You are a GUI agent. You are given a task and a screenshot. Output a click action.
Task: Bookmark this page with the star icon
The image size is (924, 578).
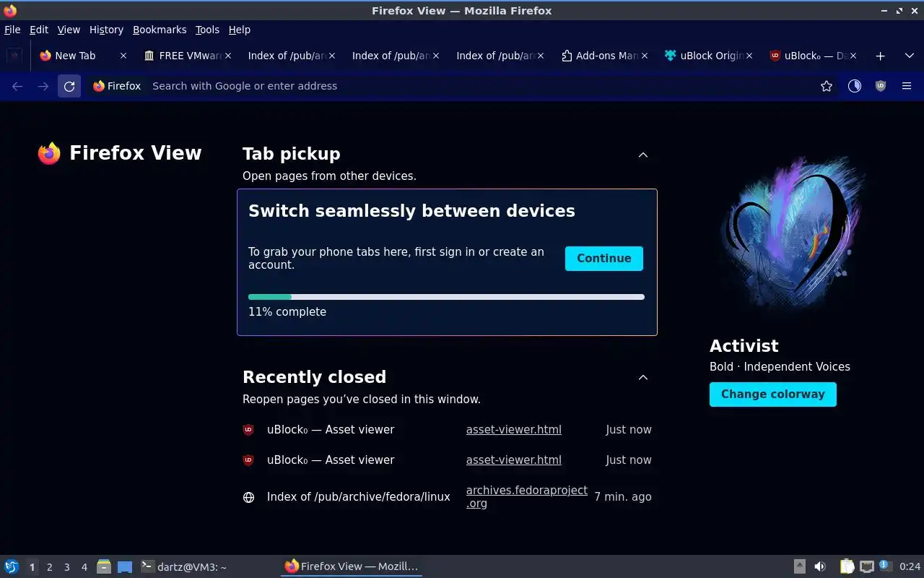(x=827, y=86)
